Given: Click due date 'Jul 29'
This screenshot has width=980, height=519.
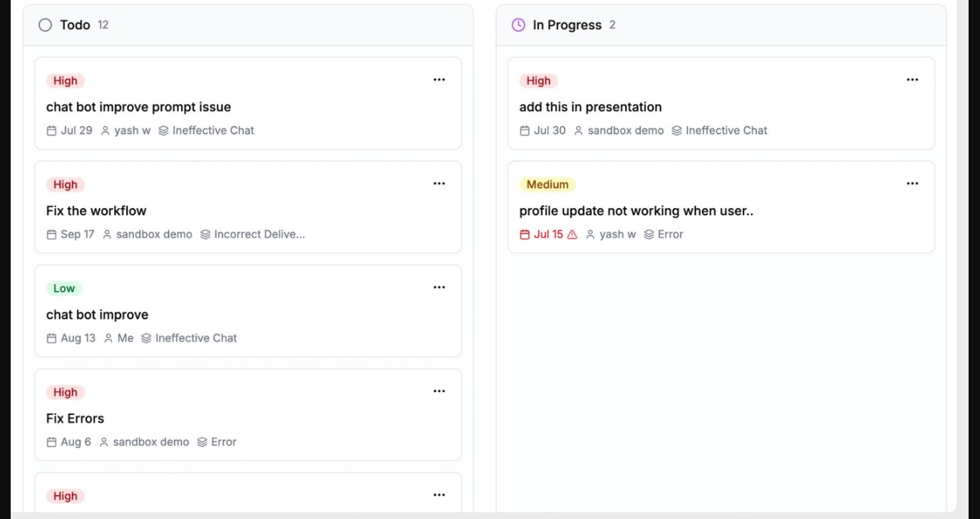Looking at the screenshot, I should [x=76, y=130].
